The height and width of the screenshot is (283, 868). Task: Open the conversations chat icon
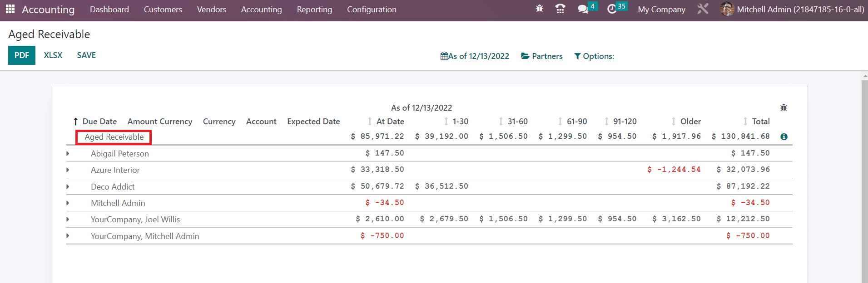(583, 9)
